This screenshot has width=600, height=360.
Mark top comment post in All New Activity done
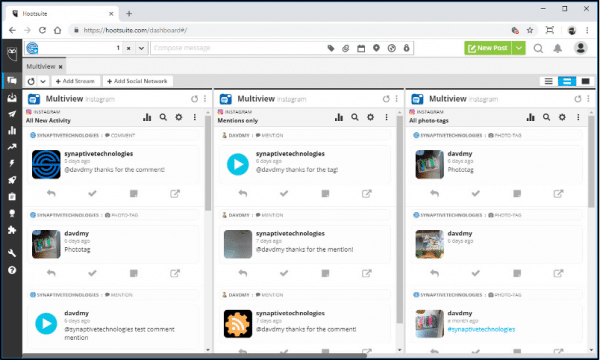[92, 194]
